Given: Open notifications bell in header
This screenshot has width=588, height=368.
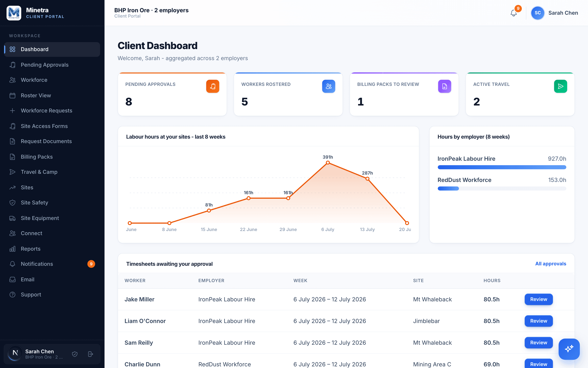Looking at the screenshot, I should pos(513,13).
